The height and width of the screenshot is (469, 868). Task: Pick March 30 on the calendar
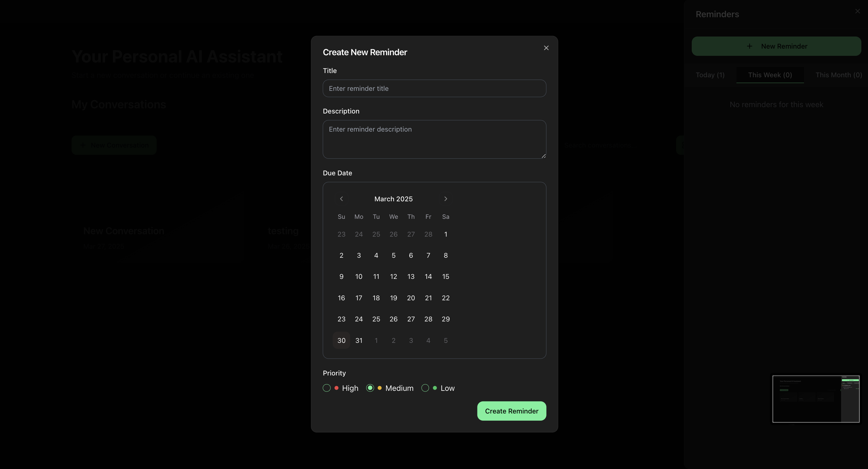pos(341,340)
